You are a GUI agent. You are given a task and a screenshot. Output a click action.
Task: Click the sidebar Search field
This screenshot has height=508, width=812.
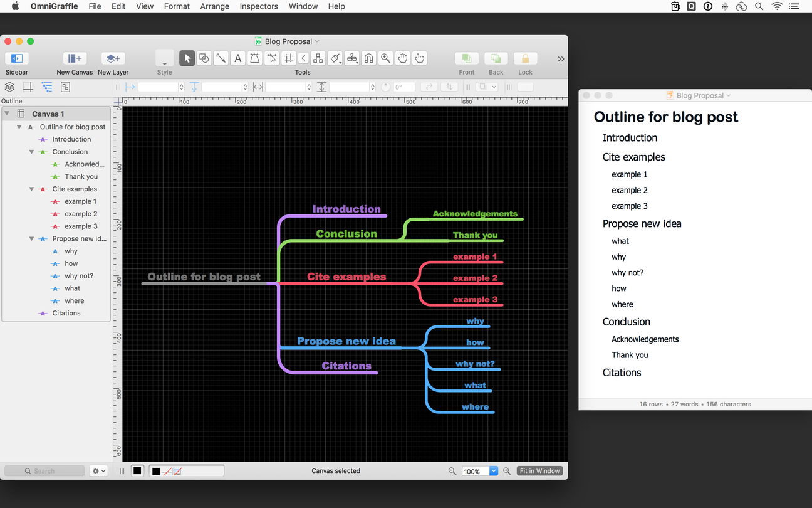[x=44, y=471]
